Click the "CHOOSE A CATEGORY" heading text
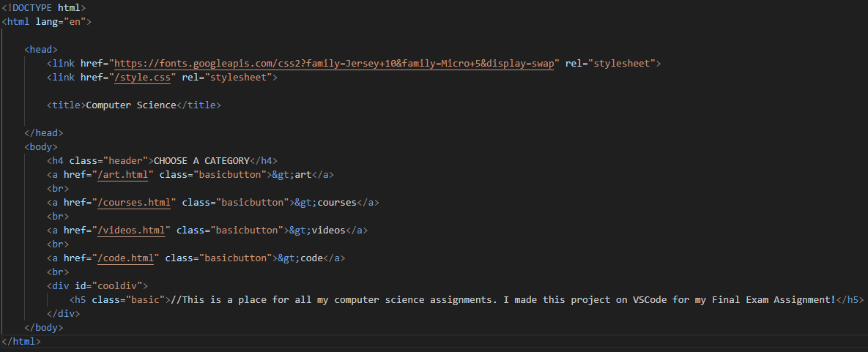This screenshot has height=352, width=868. tap(201, 161)
